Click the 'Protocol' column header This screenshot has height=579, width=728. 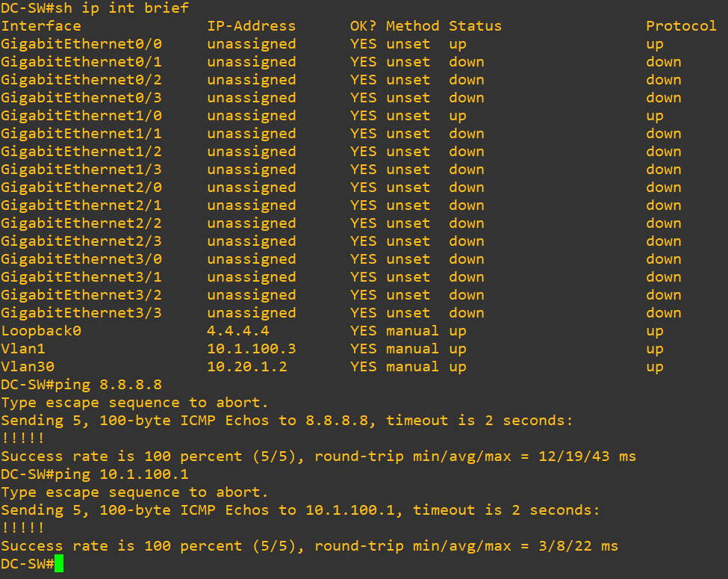pos(681,26)
